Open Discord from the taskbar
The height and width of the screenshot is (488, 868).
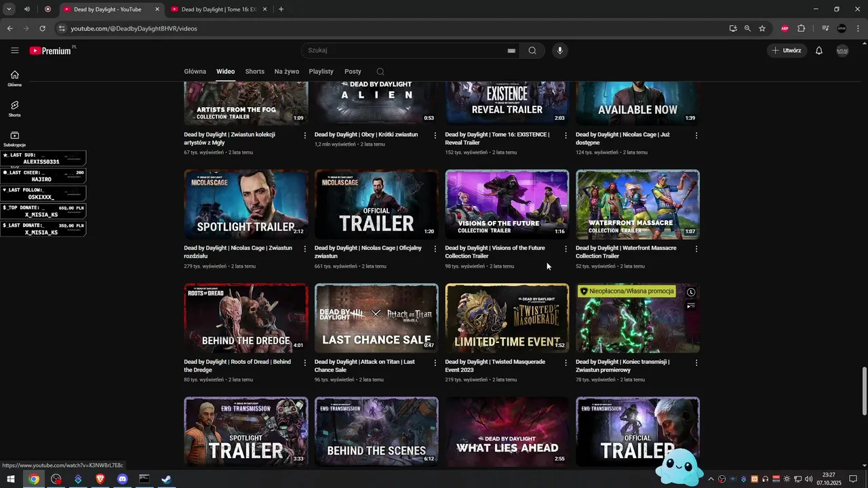point(122,479)
